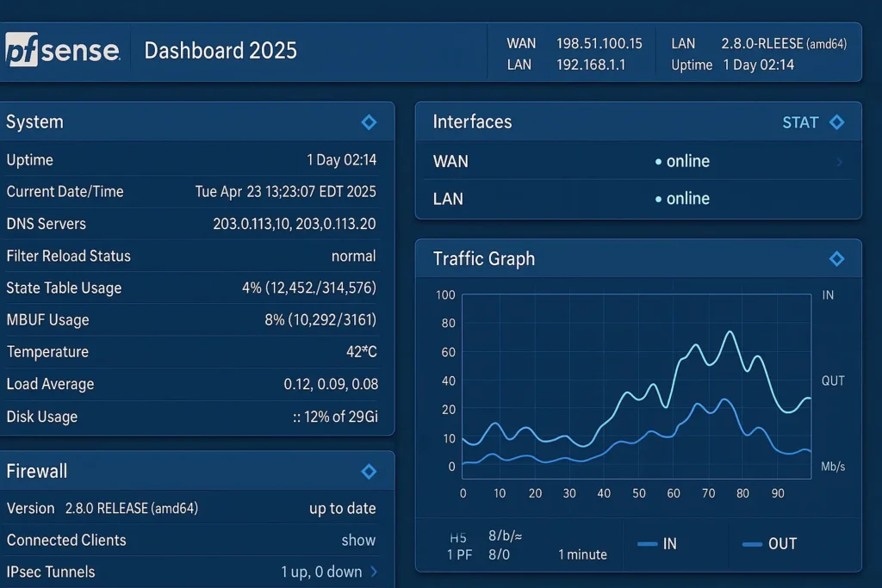
Task: Click the 1 PF indicator icon
Action: pos(458,554)
